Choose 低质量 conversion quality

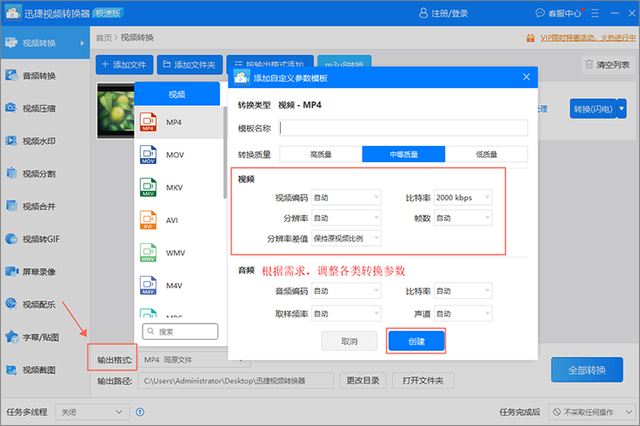tap(487, 154)
